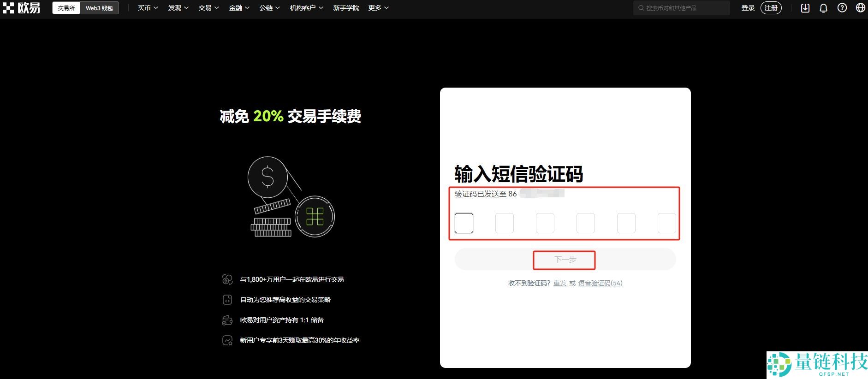Image resolution: width=868 pixels, height=379 pixels.
Task: Click the 语音验证码 link
Action: pos(600,283)
